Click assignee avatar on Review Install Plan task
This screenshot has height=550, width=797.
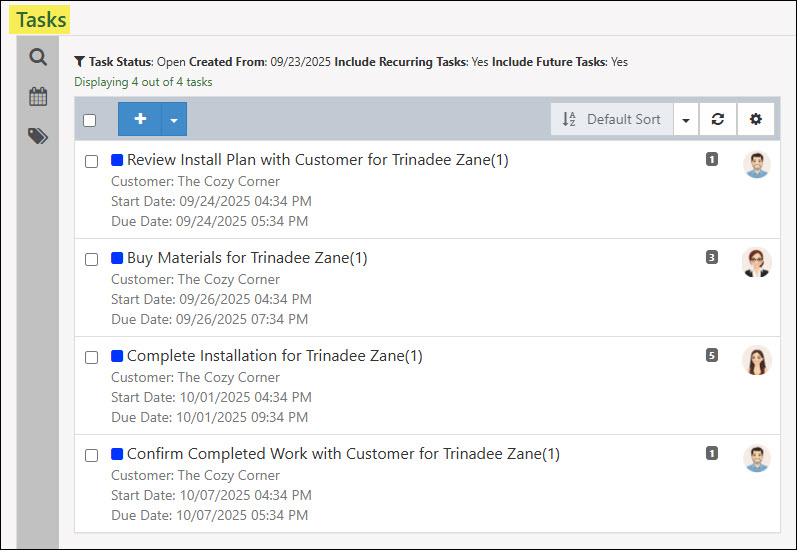(x=757, y=164)
